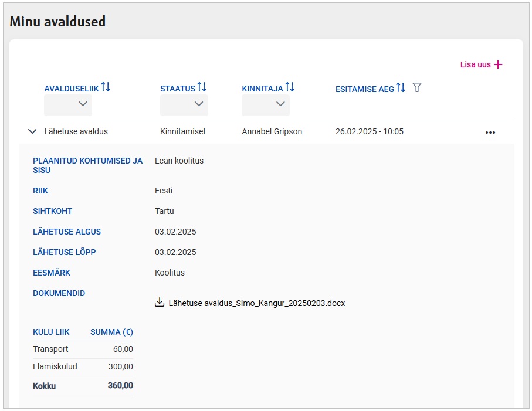Open Lähetuse avaldus_Simo_Kangur_20250203.docx file link
532x411 pixels.
pos(256,303)
